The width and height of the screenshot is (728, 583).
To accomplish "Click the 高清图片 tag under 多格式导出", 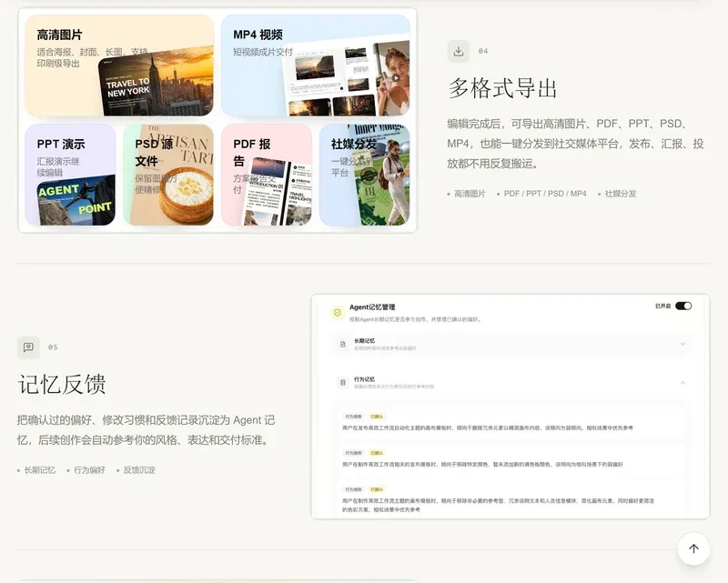I will [x=470, y=194].
